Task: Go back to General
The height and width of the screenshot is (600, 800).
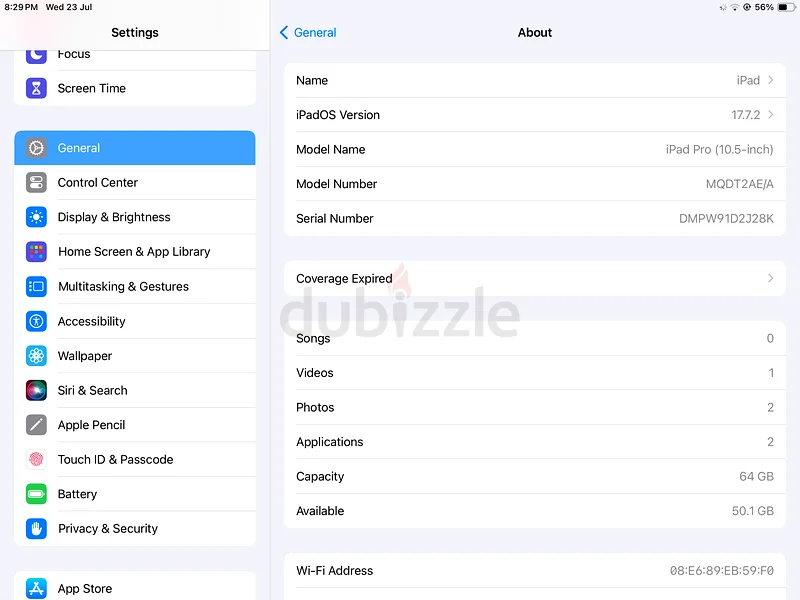Action: pyautogui.click(x=308, y=33)
